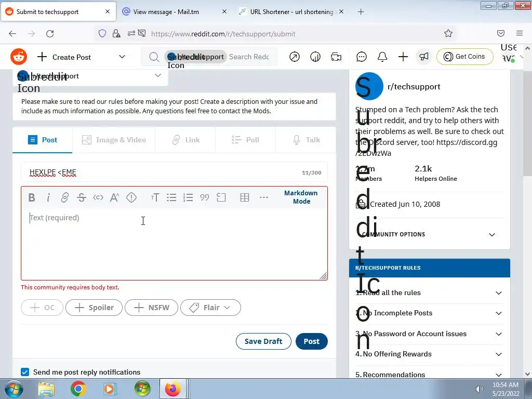This screenshot has height=399, width=532.
Task: Open the r/techsupport community selector
Action: (90, 76)
